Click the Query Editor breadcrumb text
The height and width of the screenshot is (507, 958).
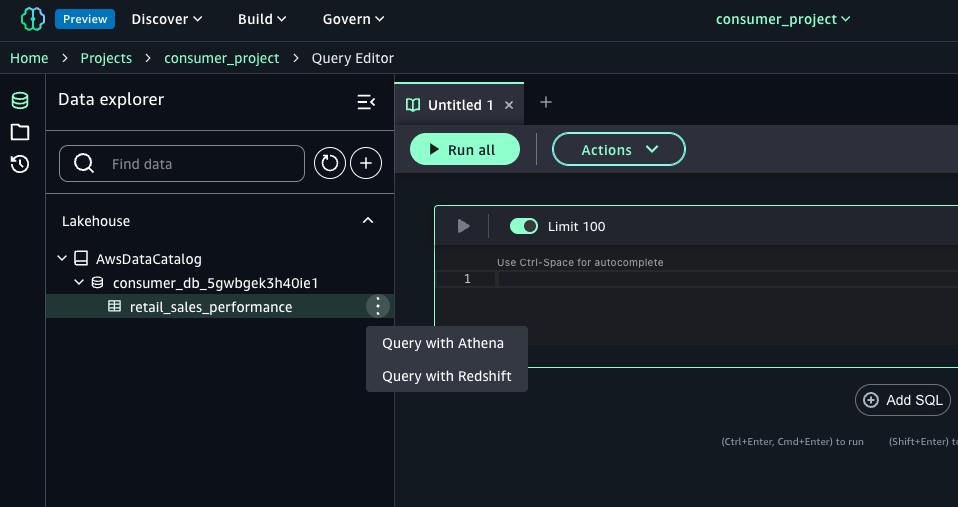(353, 58)
